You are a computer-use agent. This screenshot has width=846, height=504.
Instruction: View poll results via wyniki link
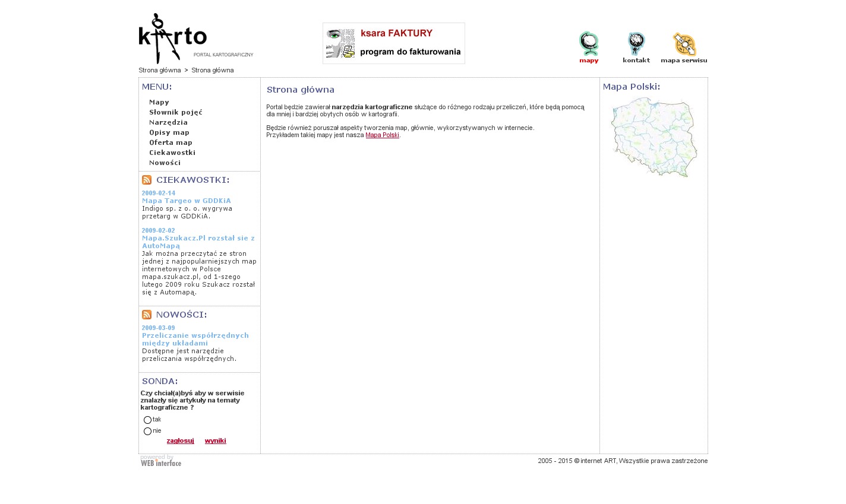[215, 441]
